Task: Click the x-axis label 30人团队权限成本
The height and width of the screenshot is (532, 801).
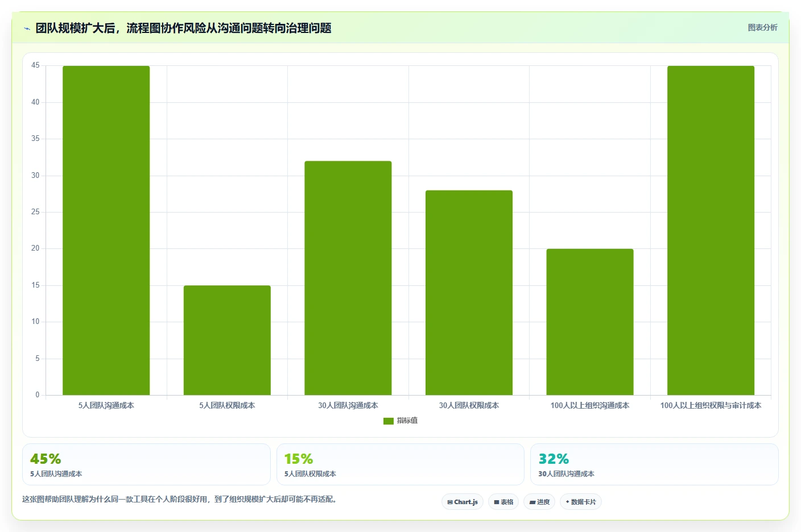Action: [x=469, y=406]
